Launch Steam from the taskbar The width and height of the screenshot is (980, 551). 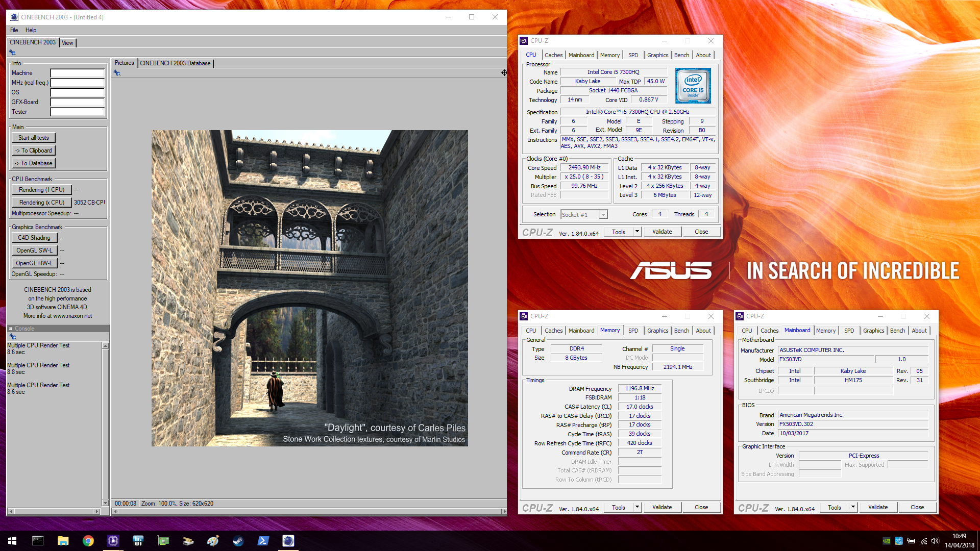pos(238,541)
